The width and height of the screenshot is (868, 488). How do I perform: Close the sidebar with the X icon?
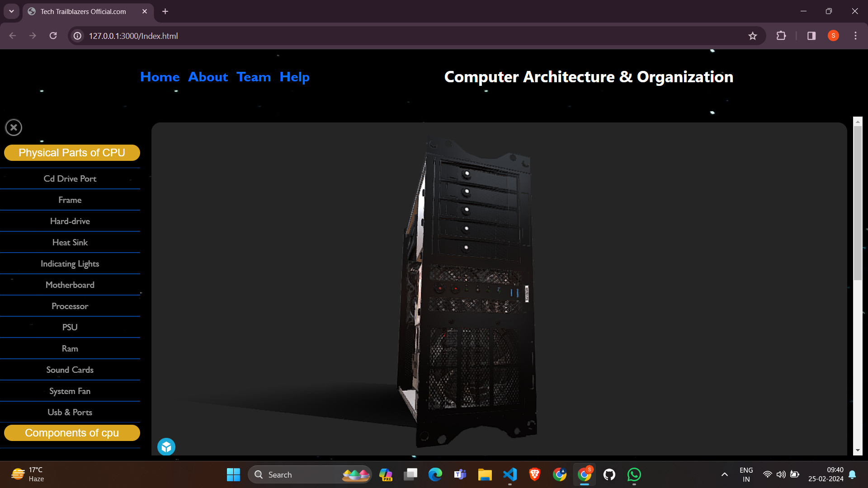click(x=14, y=127)
